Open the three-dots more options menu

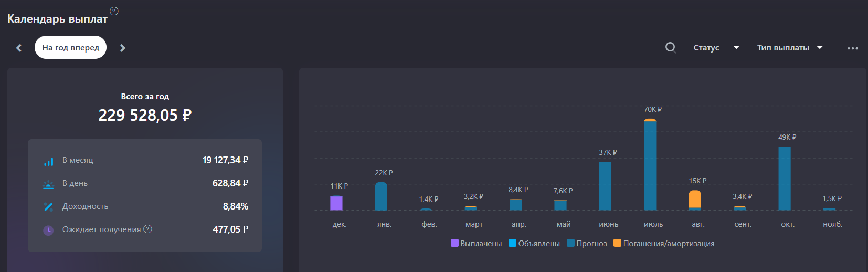(852, 48)
